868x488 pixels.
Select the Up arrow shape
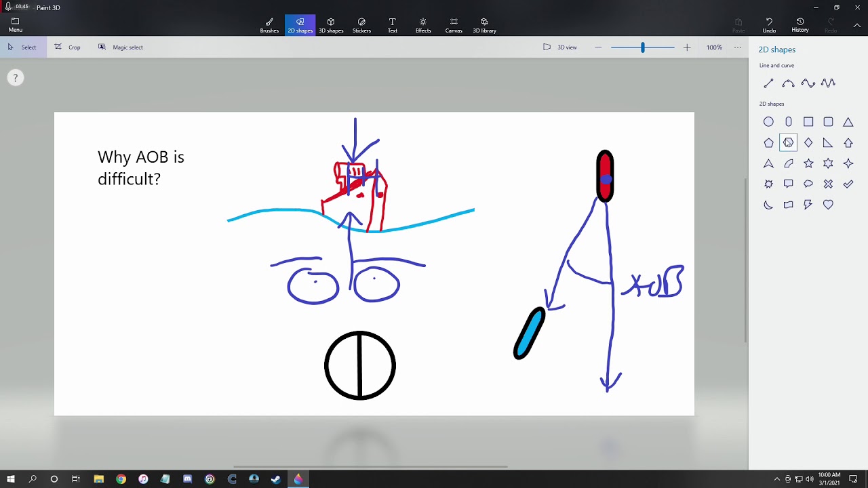(848, 143)
